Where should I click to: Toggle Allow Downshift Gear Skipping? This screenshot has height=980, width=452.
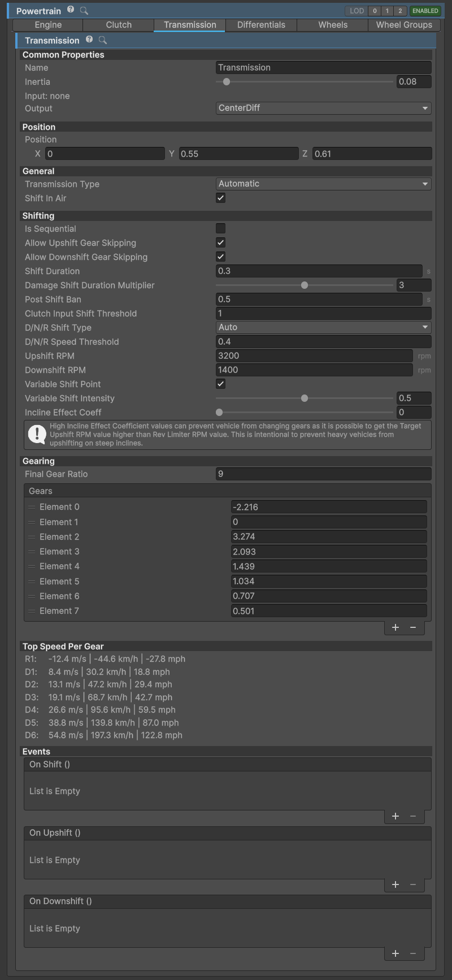(x=220, y=257)
